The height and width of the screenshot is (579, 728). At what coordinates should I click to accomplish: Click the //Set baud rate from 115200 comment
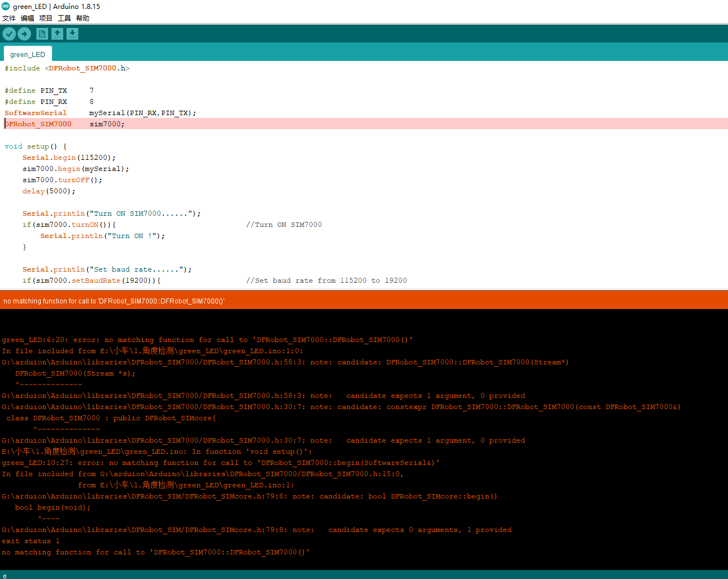[x=327, y=281]
